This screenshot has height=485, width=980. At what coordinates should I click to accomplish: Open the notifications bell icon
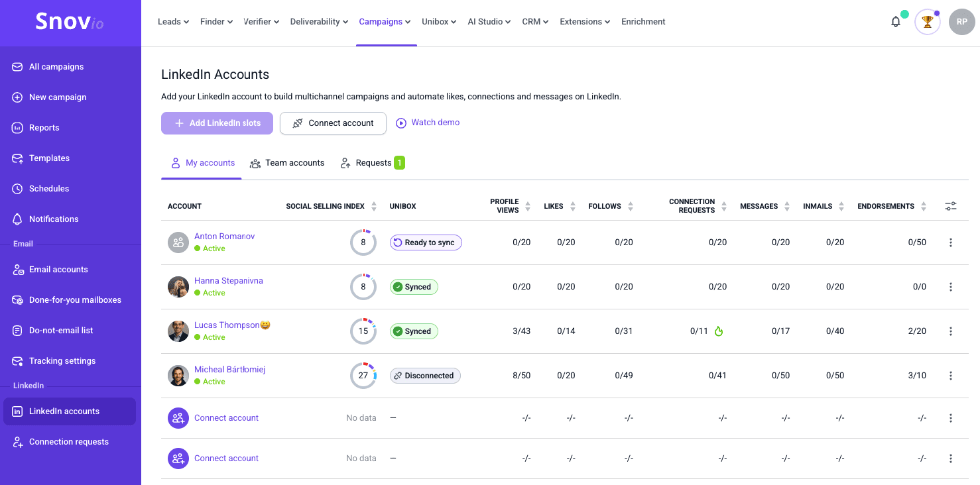(x=895, y=21)
